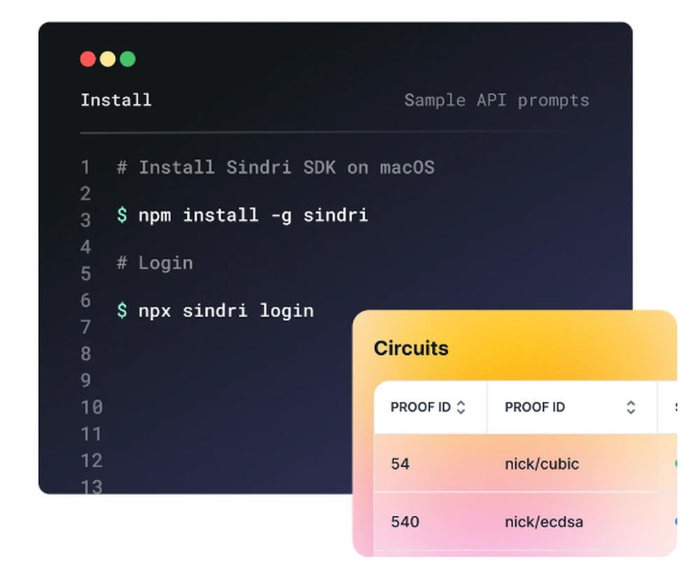Select proof ID 54 cell
The image size is (700, 588).
point(400,464)
